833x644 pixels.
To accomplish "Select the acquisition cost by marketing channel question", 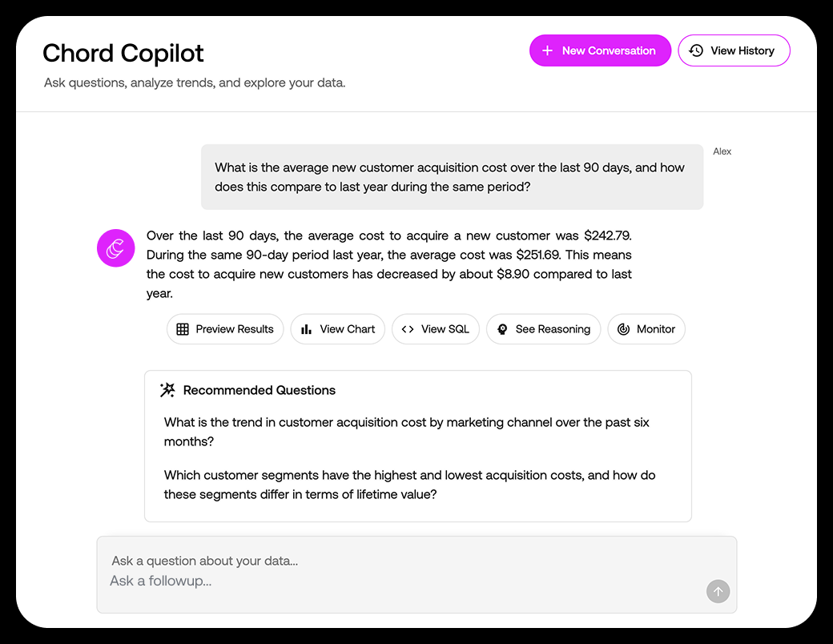I will coord(406,432).
